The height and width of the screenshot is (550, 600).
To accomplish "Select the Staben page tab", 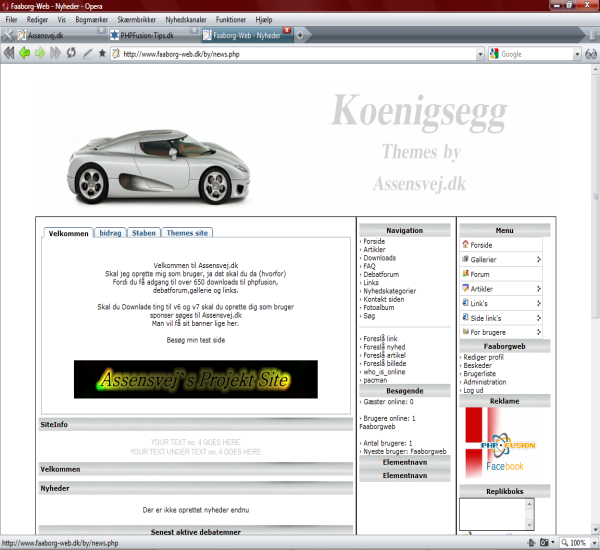I will tap(144, 233).
